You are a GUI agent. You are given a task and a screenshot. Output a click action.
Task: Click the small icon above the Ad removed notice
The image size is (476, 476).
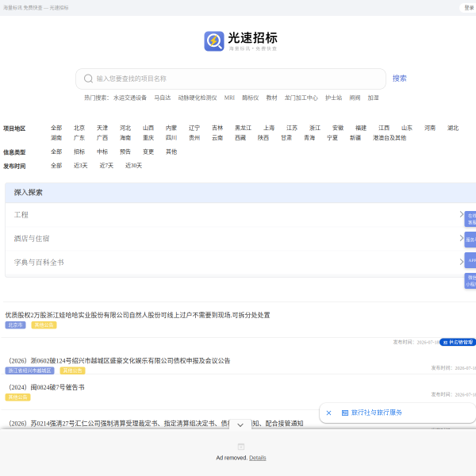click(x=240, y=447)
